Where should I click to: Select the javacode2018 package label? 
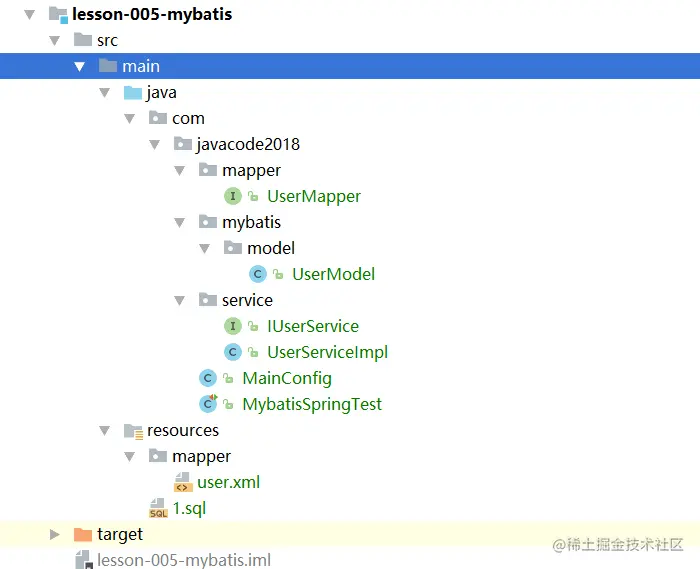(248, 144)
